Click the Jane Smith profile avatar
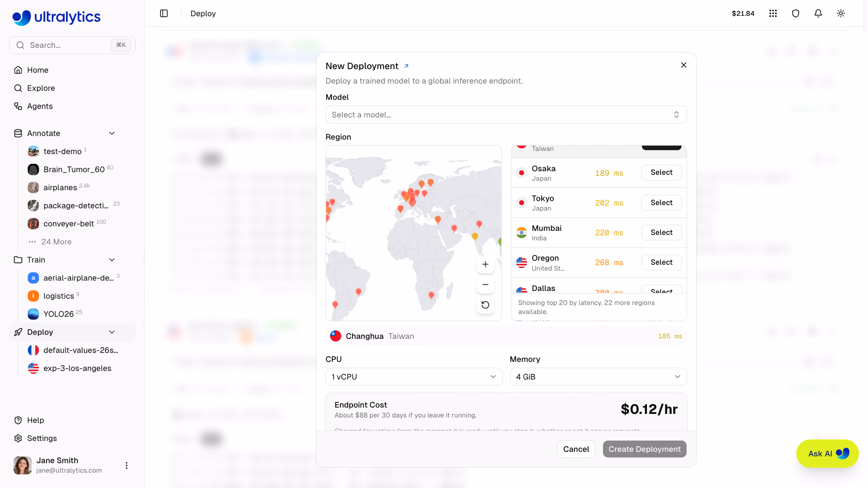Viewport: 868px width, 488px height. pos(23,465)
